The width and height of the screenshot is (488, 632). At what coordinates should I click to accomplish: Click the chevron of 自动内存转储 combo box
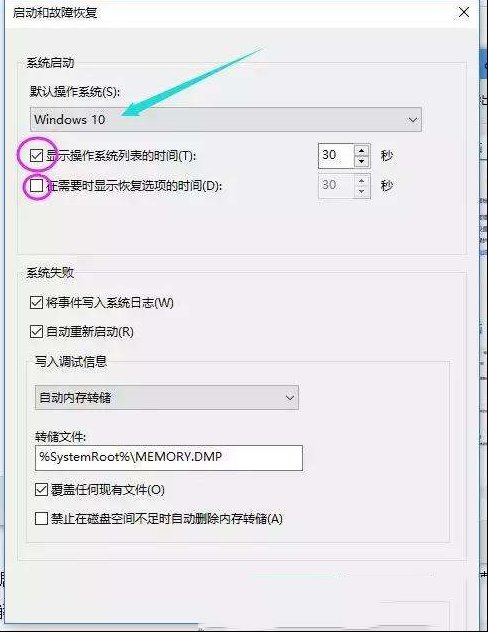[290, 398]
